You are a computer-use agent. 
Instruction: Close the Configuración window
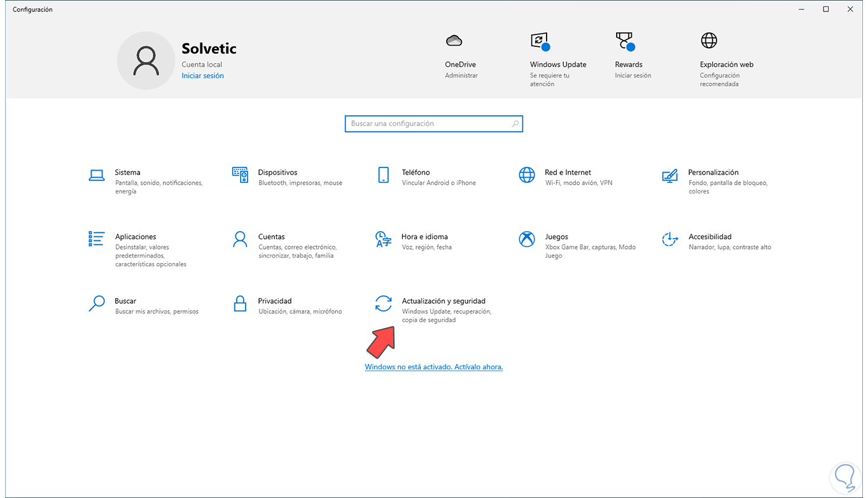click(850, 9)
